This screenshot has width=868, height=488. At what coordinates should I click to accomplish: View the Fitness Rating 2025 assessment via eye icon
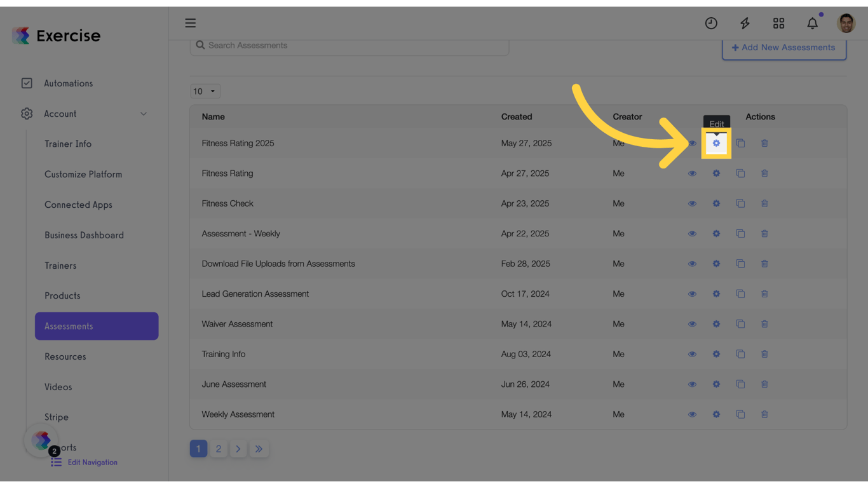coord(692,144)
